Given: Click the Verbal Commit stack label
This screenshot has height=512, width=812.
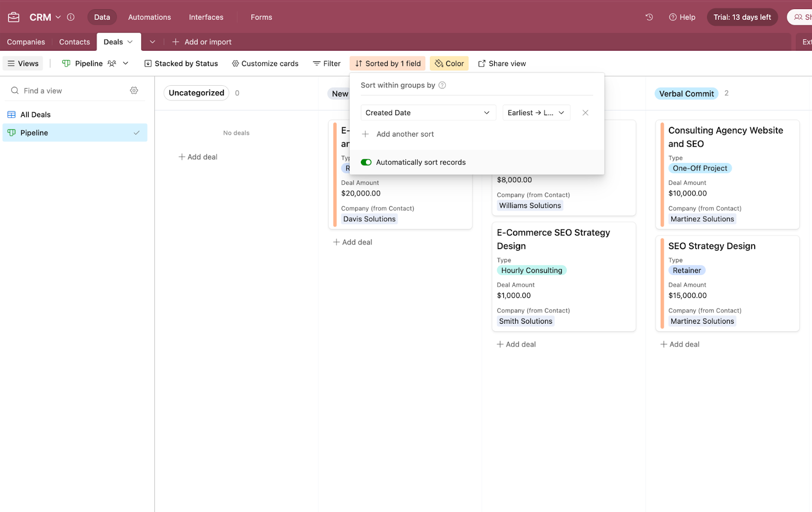Looking at the screenshot, I should coord(687,94).
